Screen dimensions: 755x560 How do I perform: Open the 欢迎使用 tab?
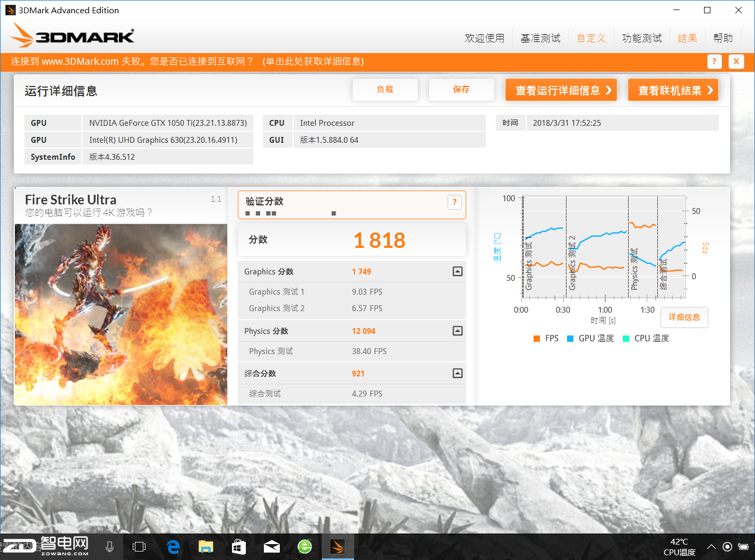(485, 38)
